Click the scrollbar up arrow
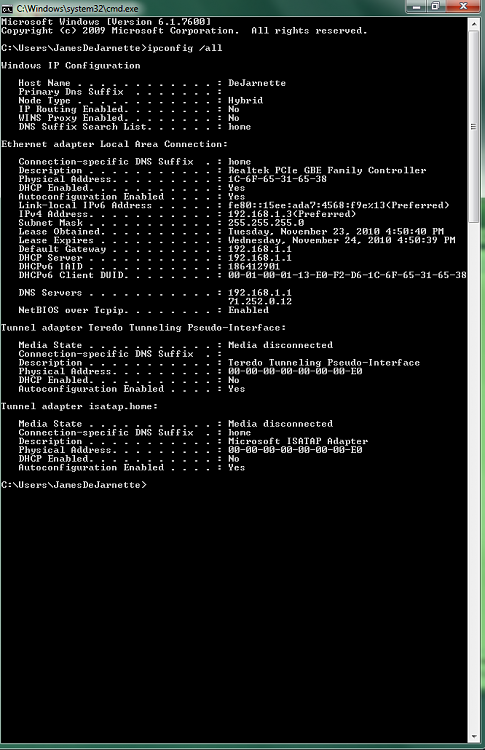485x750 pixels. pyautogui.click(x=474, y=23)
